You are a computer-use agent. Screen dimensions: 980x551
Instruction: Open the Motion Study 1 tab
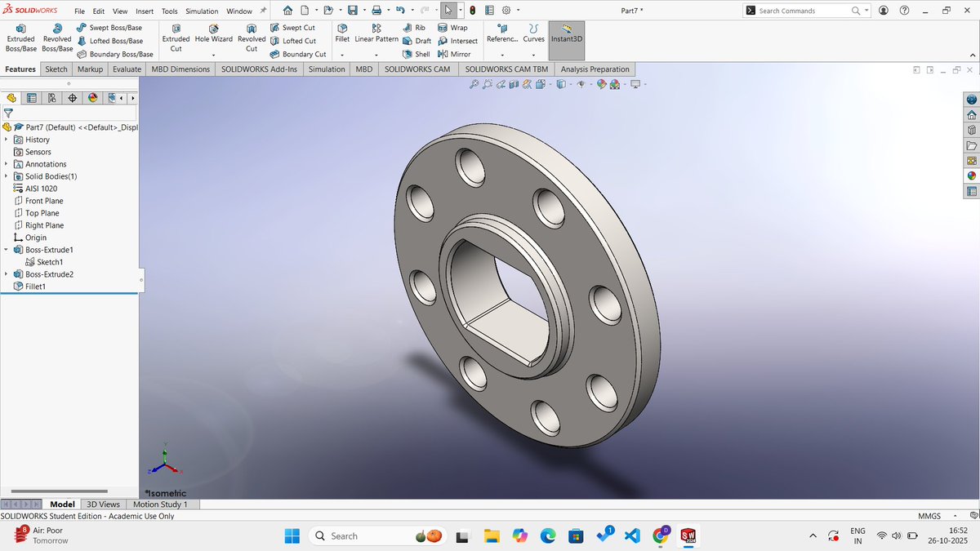pos(160,504)
